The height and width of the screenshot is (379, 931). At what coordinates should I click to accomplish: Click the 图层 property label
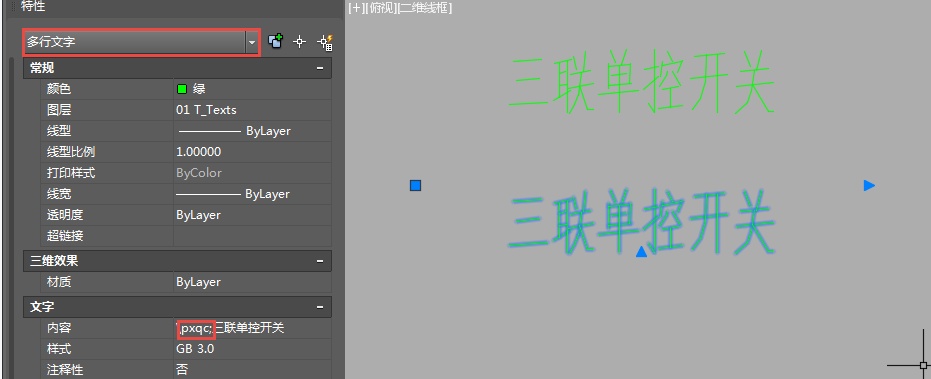tap(59, 110)
